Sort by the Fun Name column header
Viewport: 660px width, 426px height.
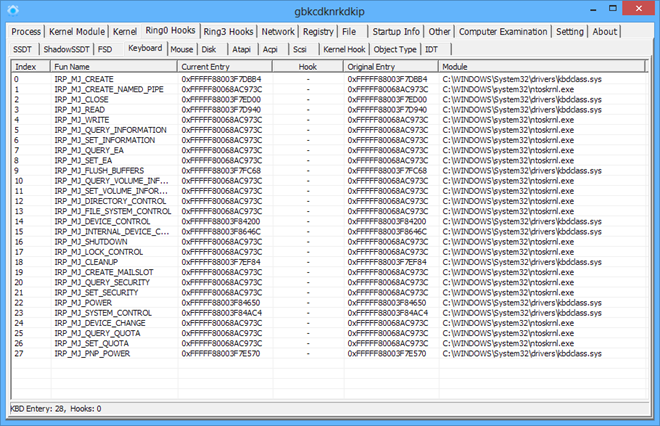[114, 67]
